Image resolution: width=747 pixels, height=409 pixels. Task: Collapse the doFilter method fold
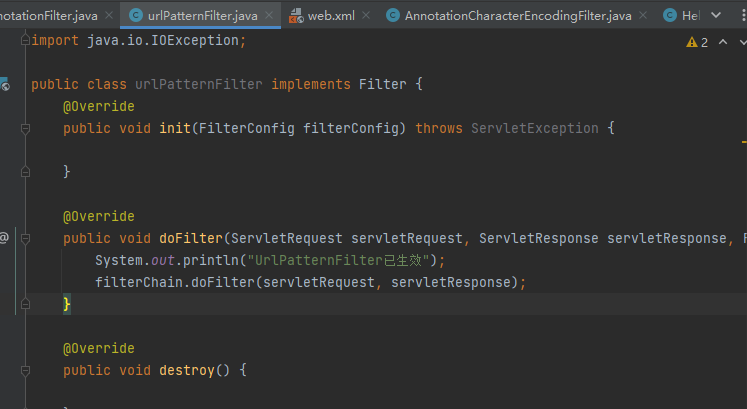tap(25, 238)
